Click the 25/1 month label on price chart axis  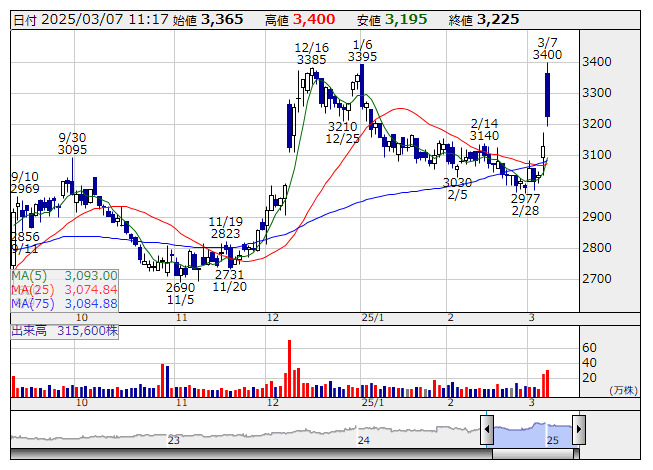[372, 318]
